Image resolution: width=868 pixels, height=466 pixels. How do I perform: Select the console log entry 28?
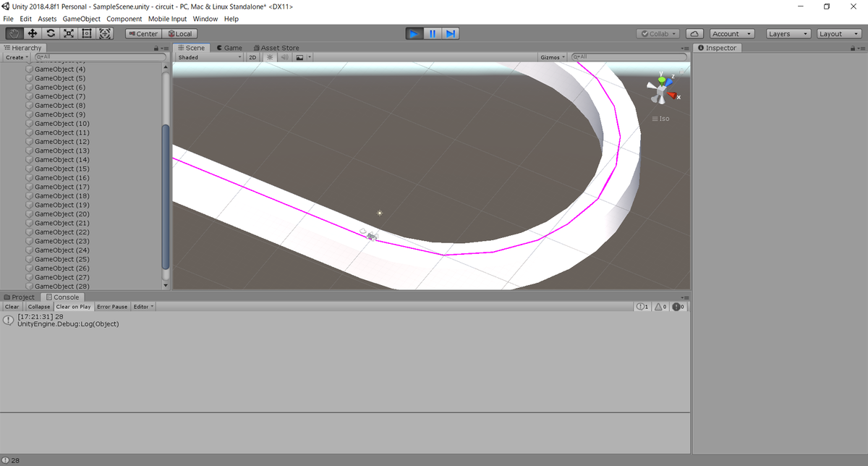pyautogui.click(x=346, y=321)
